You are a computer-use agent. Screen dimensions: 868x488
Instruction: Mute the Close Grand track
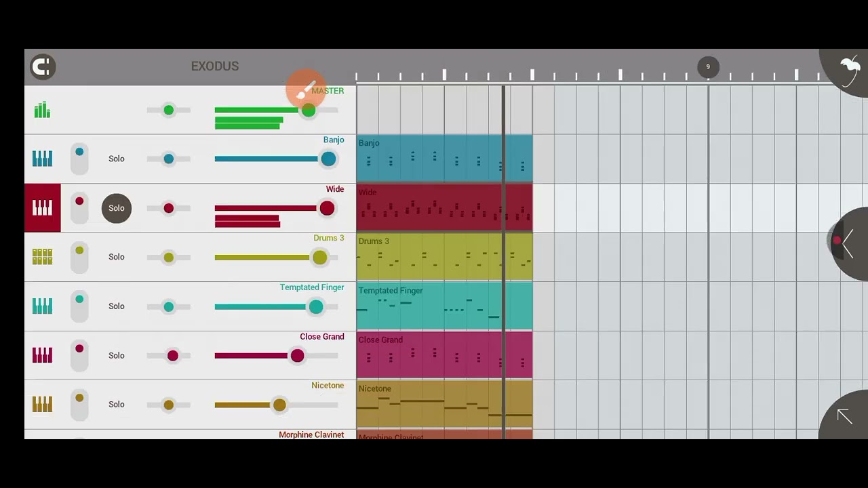(79, 355)
